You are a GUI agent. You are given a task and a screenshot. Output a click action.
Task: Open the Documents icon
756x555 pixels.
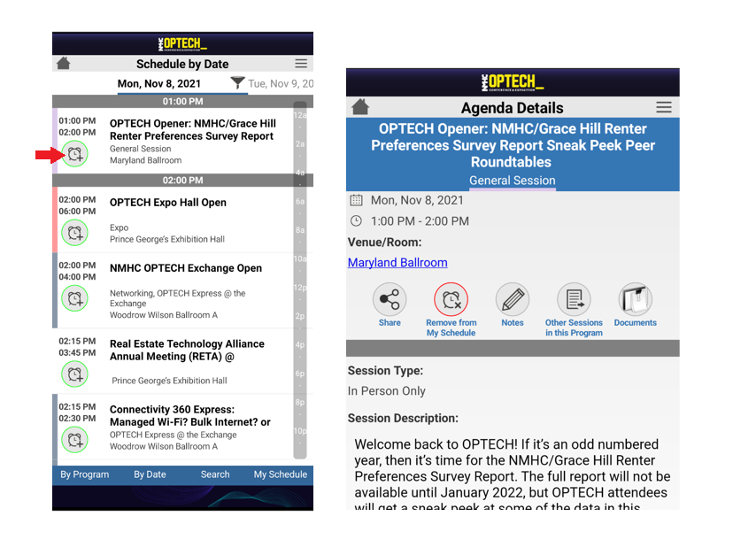click(x=636, y=299)
